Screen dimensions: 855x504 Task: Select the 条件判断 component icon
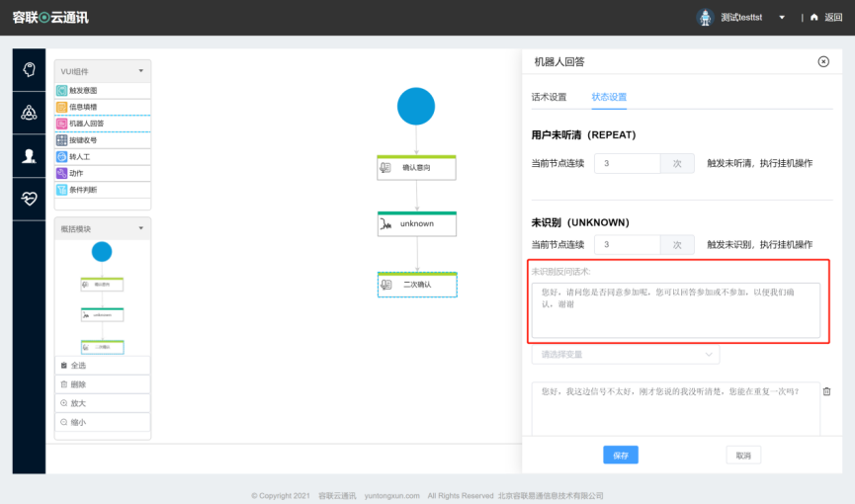click(x=61, y=190)
